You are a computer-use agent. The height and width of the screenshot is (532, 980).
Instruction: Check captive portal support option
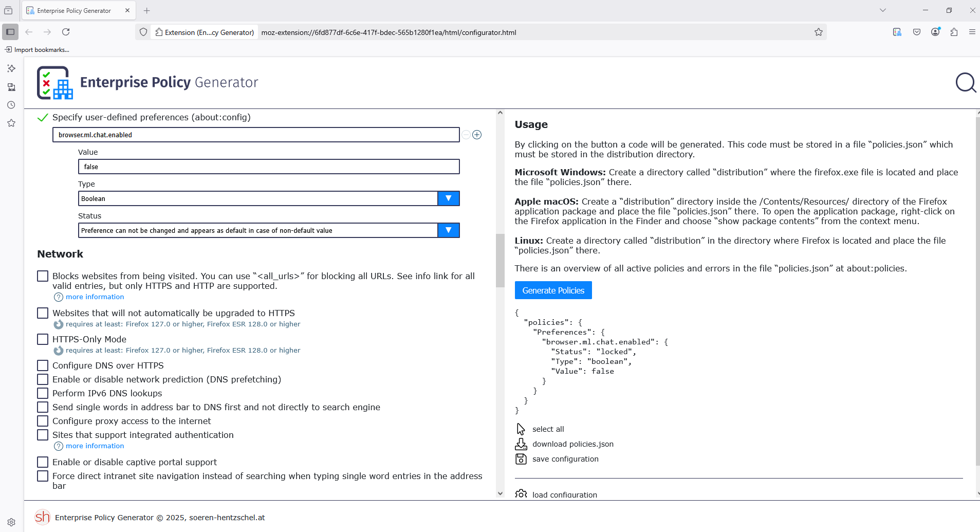(43, 462)
